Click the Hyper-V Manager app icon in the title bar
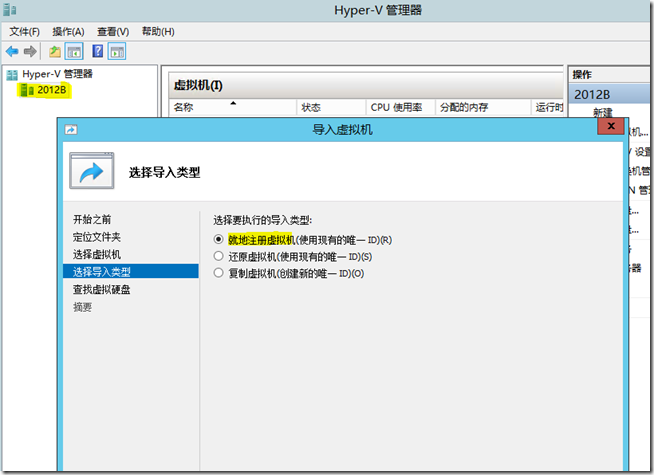Screen dimensions: 654x475 pos(10,10)
